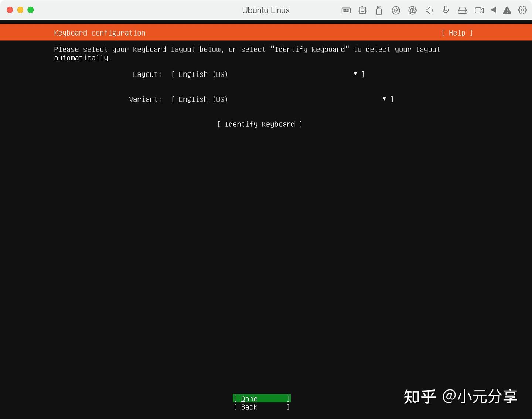
Task: Toggle the microphone input icon
Action: (x=446, y=10)
